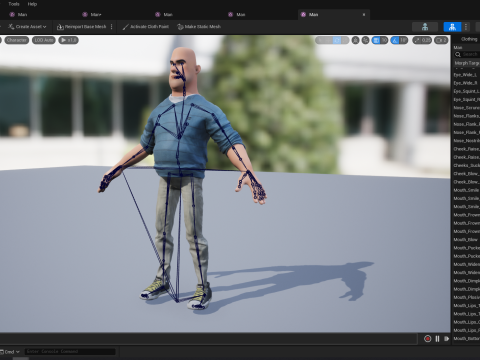480x360 pixels.
Task: Open camera speed setting
Action: 441,40
